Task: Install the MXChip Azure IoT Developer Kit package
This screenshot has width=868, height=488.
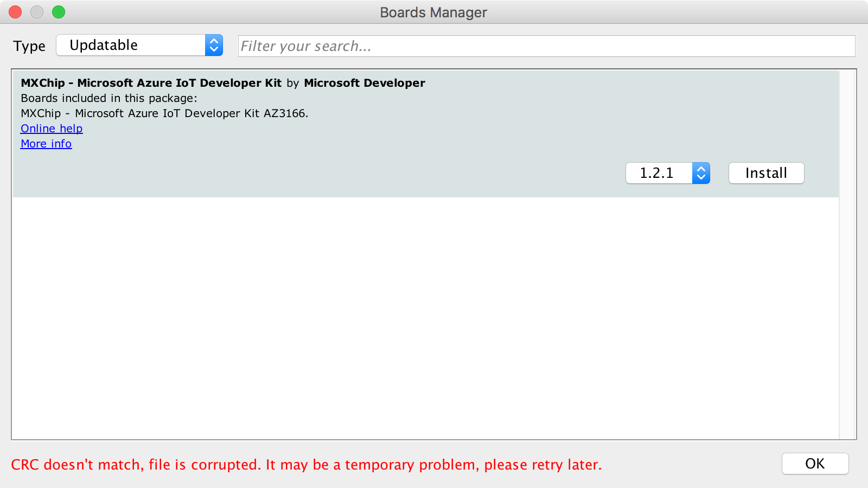Action: [766, 173]
